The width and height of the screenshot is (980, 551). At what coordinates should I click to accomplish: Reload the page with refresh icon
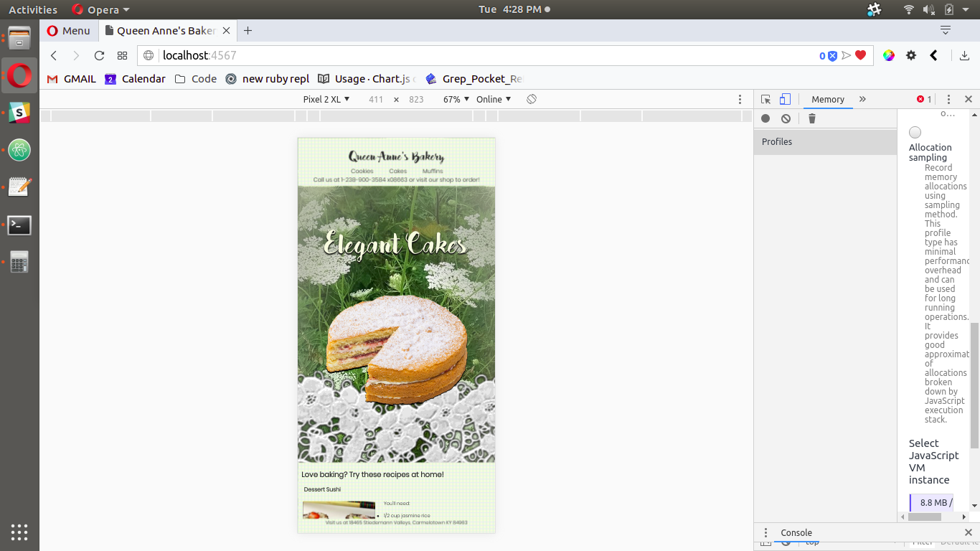(x=99, y=56)
